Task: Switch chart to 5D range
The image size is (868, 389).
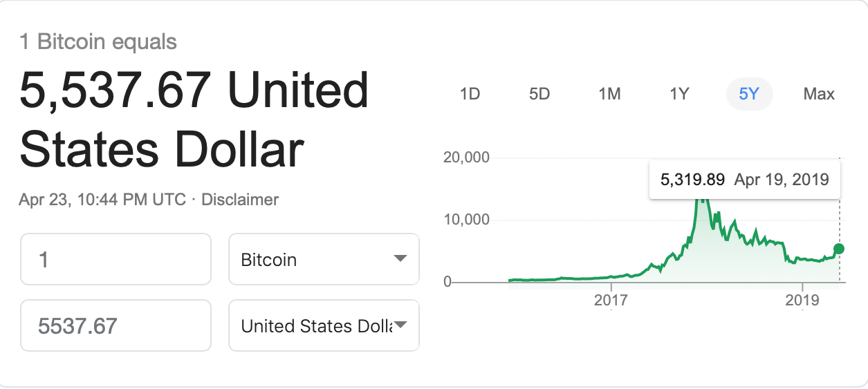Action: (x=539, y=94)
